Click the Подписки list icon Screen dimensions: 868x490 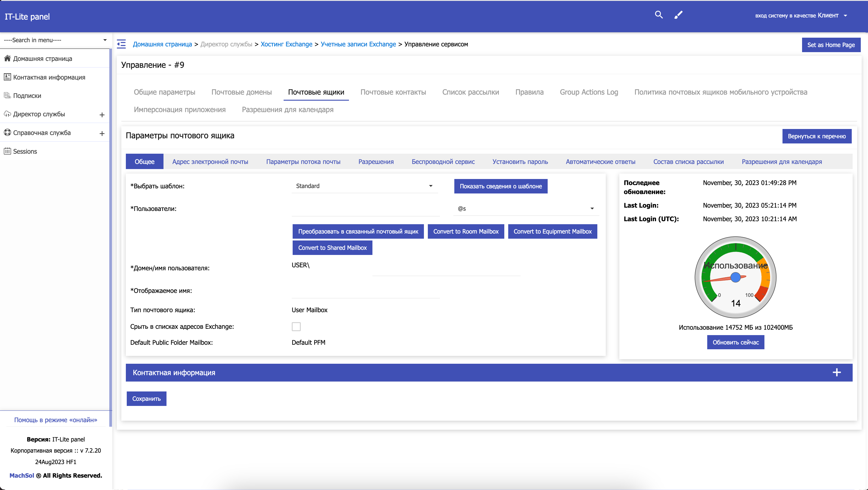(8, 96)
